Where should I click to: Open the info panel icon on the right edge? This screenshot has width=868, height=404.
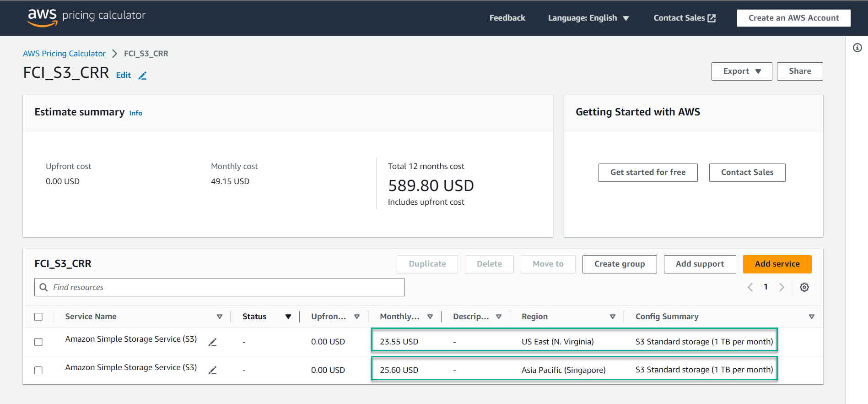[x=857, y=48]
